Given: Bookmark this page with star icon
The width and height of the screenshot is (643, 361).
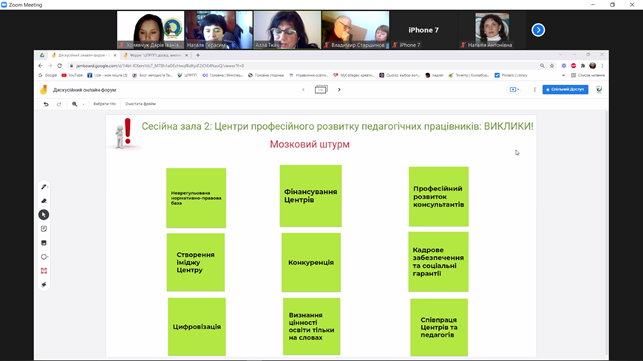Looking at the screenshot, I should tap(552, 66).
